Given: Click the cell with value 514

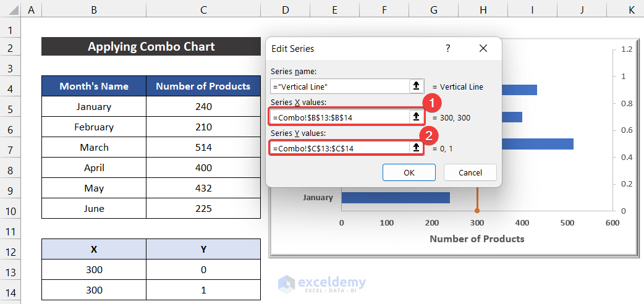Looking at the screenshot, I should click(x=203, y=148).
